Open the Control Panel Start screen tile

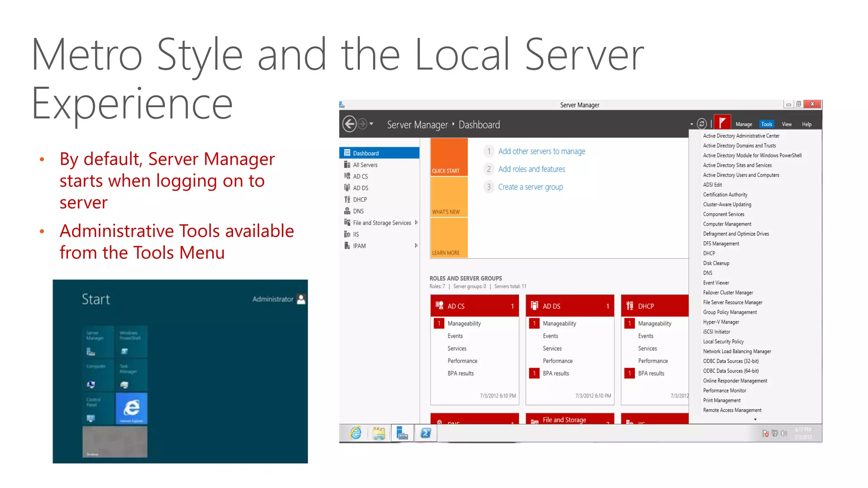tap(98, 409)
